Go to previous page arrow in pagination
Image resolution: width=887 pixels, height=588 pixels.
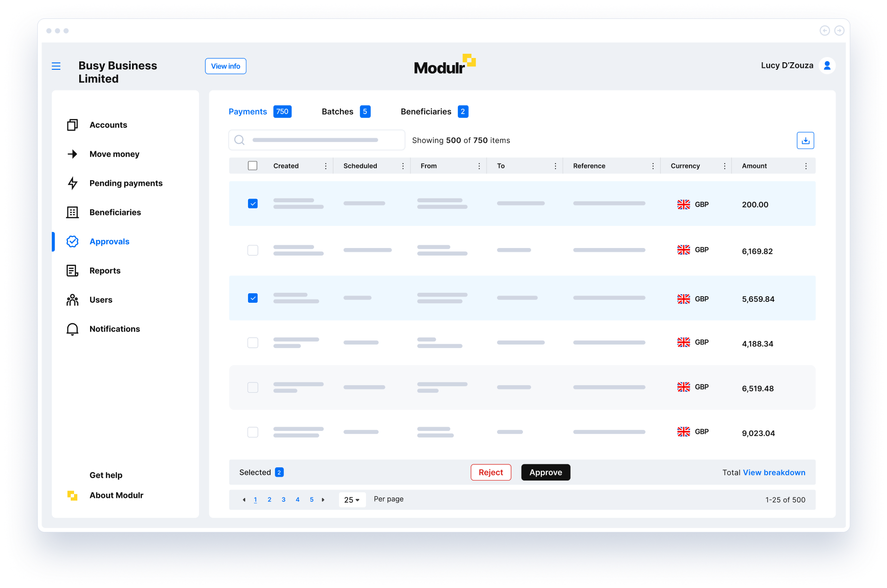tap(244, 500)
